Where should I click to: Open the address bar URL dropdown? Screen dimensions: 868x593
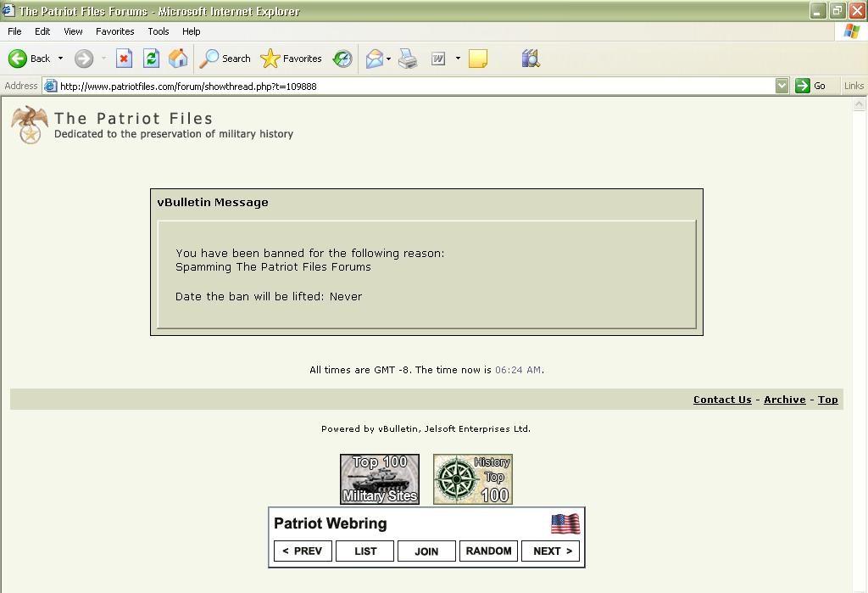782,86
